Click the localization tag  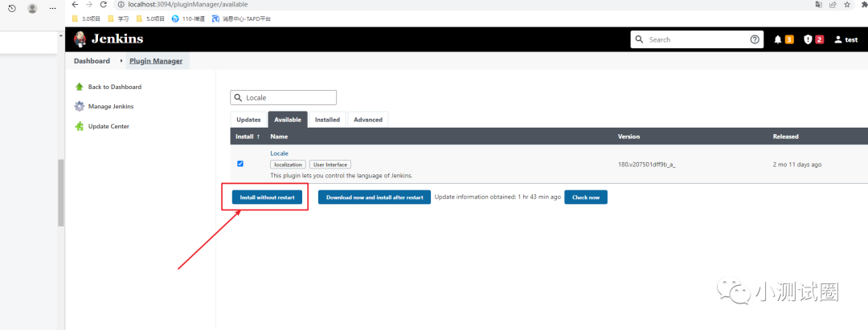pyautogui.click(x=288, y=165)
